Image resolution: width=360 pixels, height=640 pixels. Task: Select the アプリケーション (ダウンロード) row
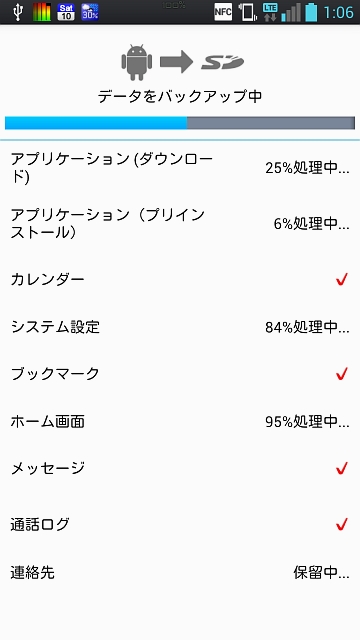pyautogui.click(x=180, y=168)
